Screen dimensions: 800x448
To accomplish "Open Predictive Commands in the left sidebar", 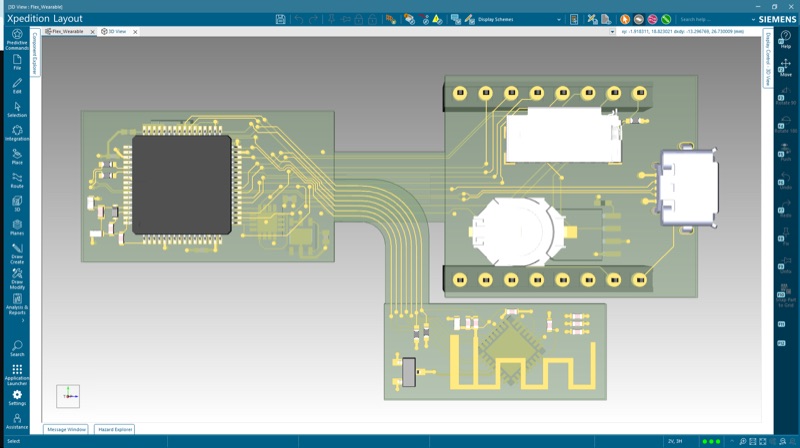I will (x=17, y=39).
